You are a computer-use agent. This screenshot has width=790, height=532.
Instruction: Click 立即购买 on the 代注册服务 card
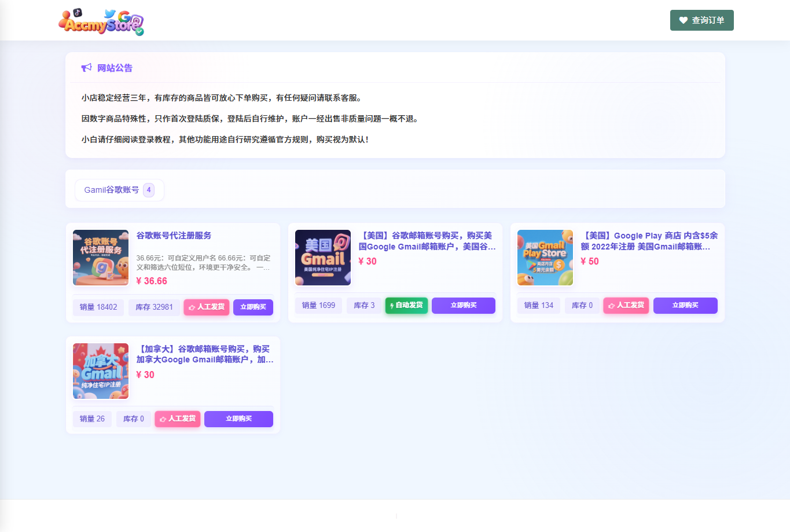coord(253,307)
